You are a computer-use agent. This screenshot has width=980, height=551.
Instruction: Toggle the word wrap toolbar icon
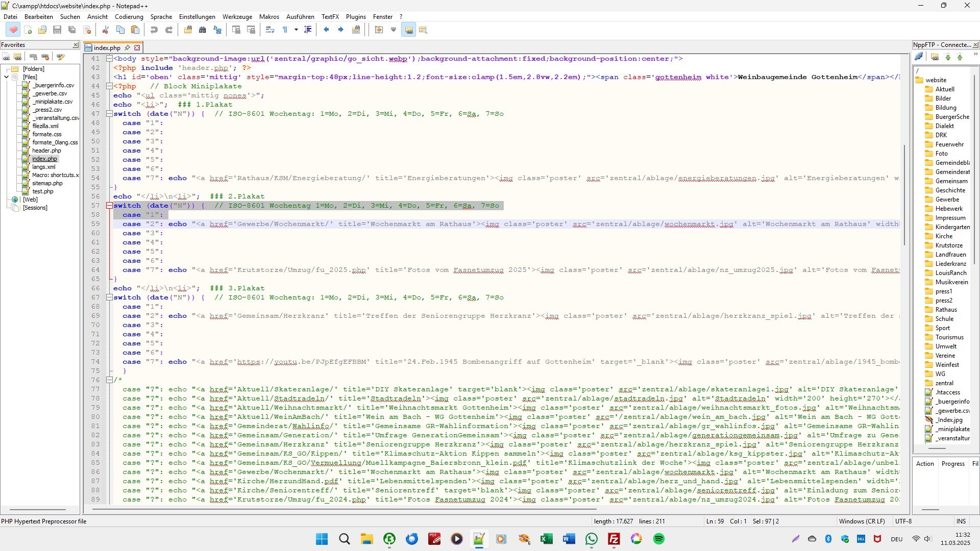click(270, 30)
